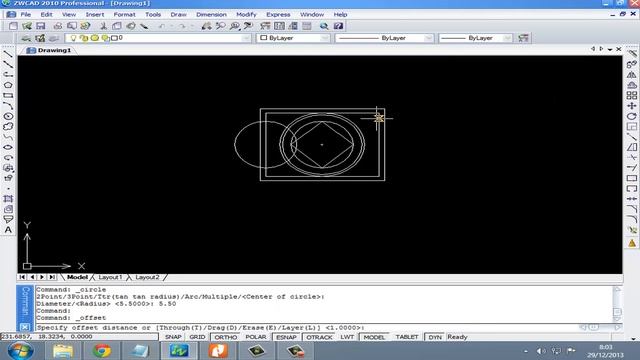Open the Modify menu
The width and height of the screenshot is (640, 360).
pyautogui.click(x=246, y=15)
